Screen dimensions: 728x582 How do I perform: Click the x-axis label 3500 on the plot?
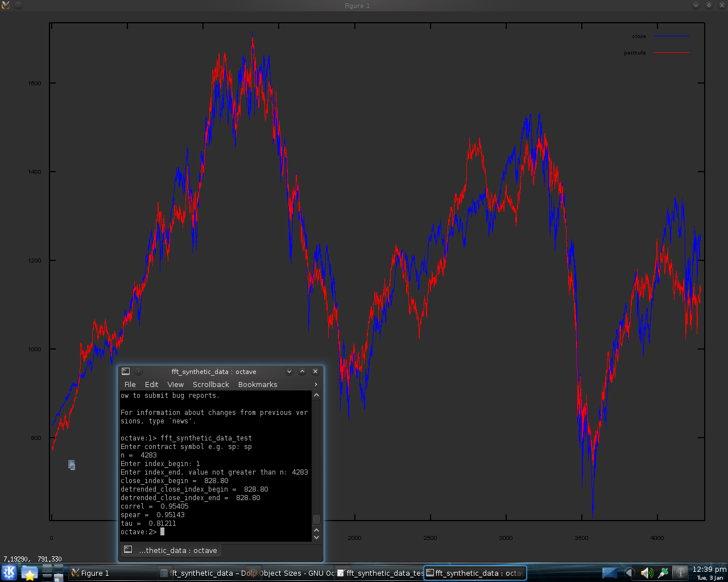coord(581,538)
